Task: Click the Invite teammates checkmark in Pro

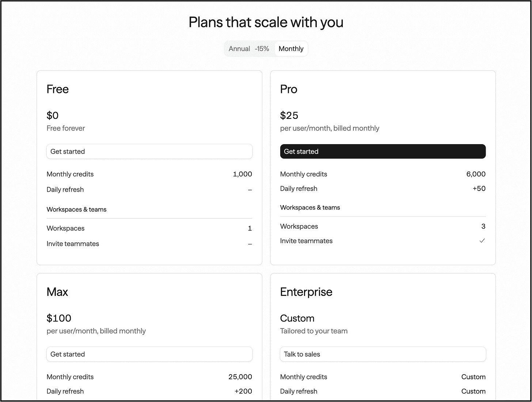Action: click(482, 241)
